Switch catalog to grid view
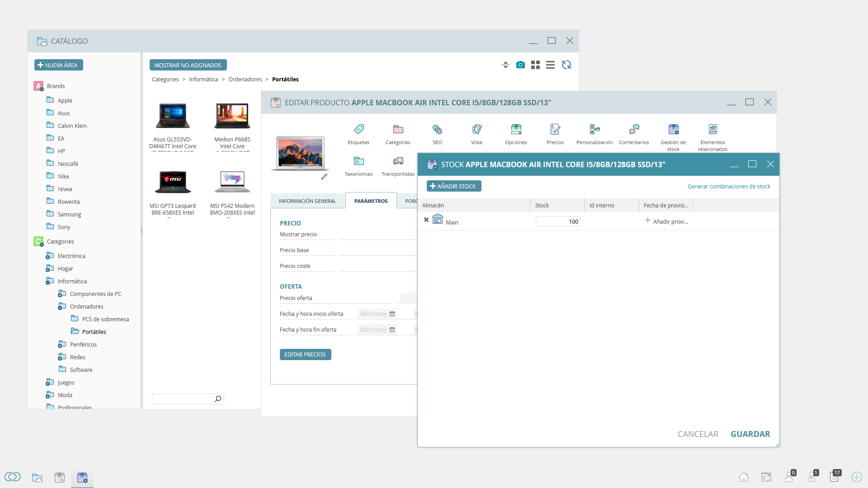Screen dimensions: 868x488 pyautogui.click(x=535, y=65)
